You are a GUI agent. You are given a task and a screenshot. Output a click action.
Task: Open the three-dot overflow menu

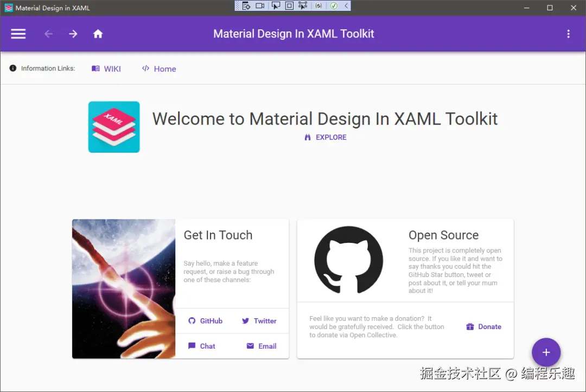tap(569, 34)
